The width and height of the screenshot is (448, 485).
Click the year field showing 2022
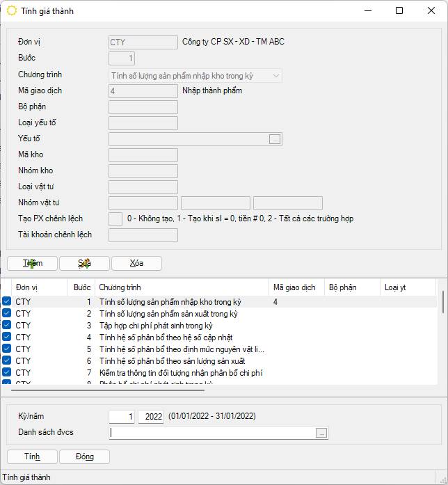pos(150,417)
